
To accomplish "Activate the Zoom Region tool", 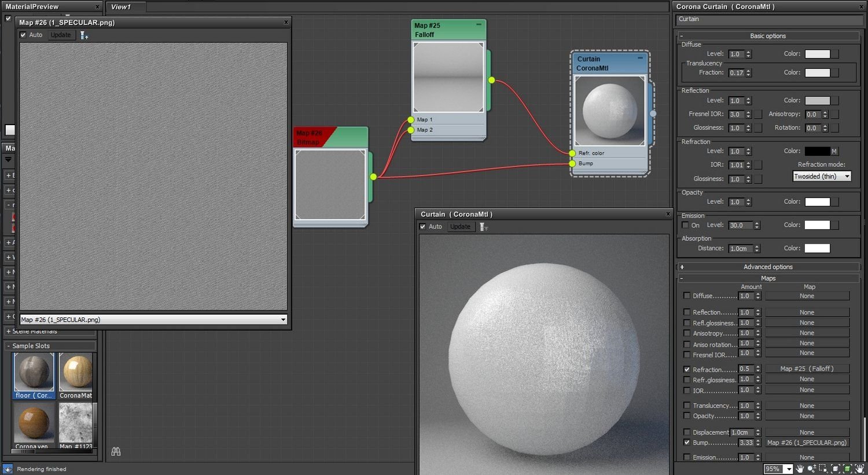I will [x=823, y=469].
